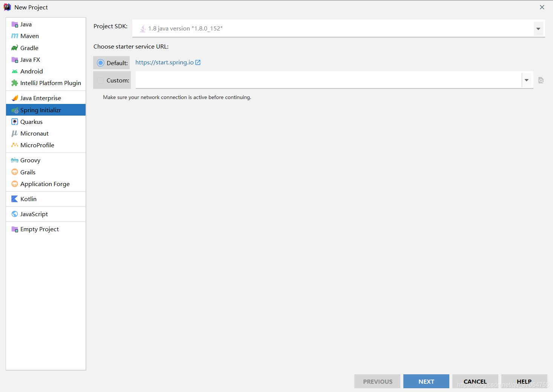This screenshot has height=392, width=553.
Task: Choose Gradle project type label
Action: coord(29,48)
